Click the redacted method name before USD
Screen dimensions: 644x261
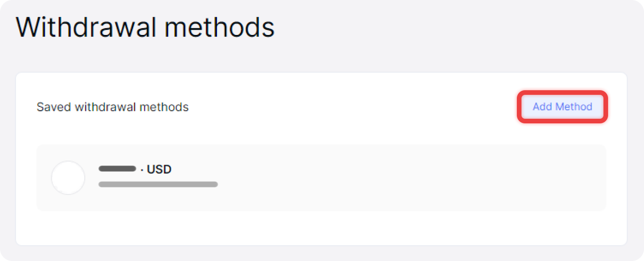[x=117, y=169]
